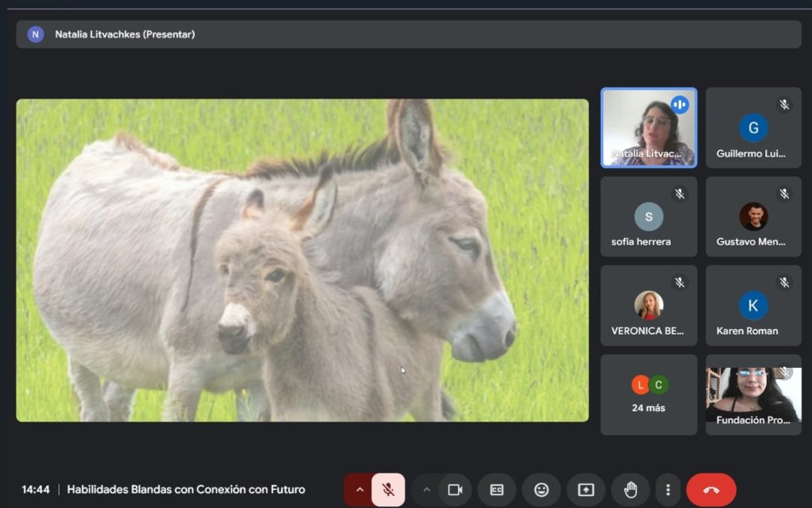Toggle the camera on
The width and height of the screenshot is (812, 508).
pyautogui.click(x=454, y=490)
